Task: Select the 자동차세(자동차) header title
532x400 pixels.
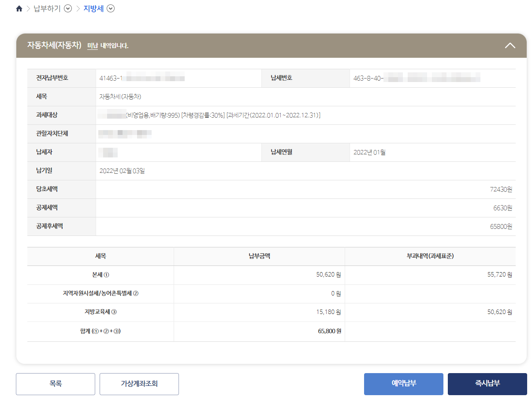Action: click(x=55, y=45)
